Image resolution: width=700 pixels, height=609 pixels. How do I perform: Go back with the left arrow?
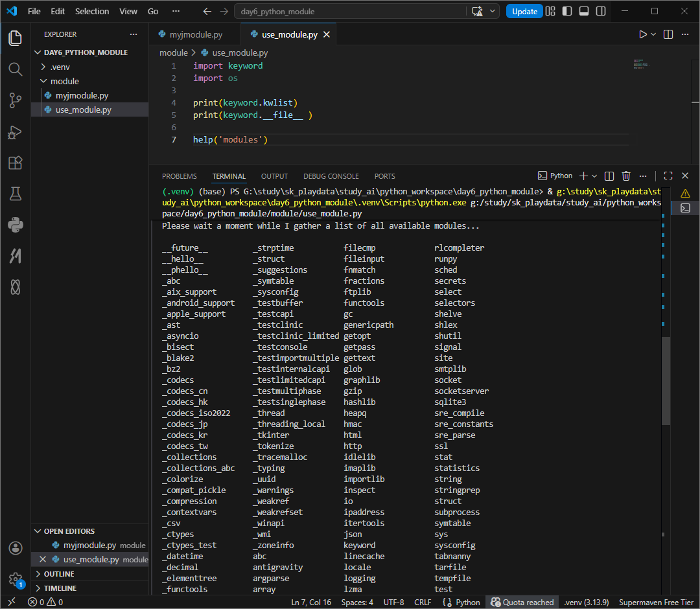(x=207, y=11)
